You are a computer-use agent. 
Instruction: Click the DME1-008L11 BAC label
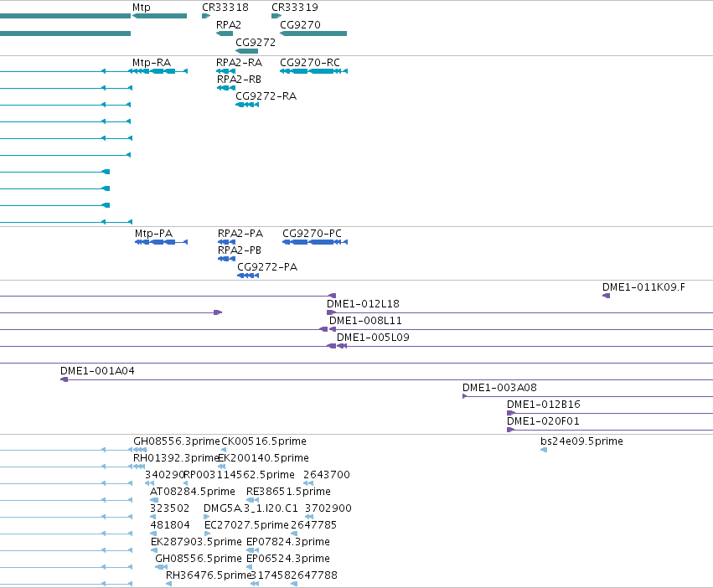tap(365, 321)
